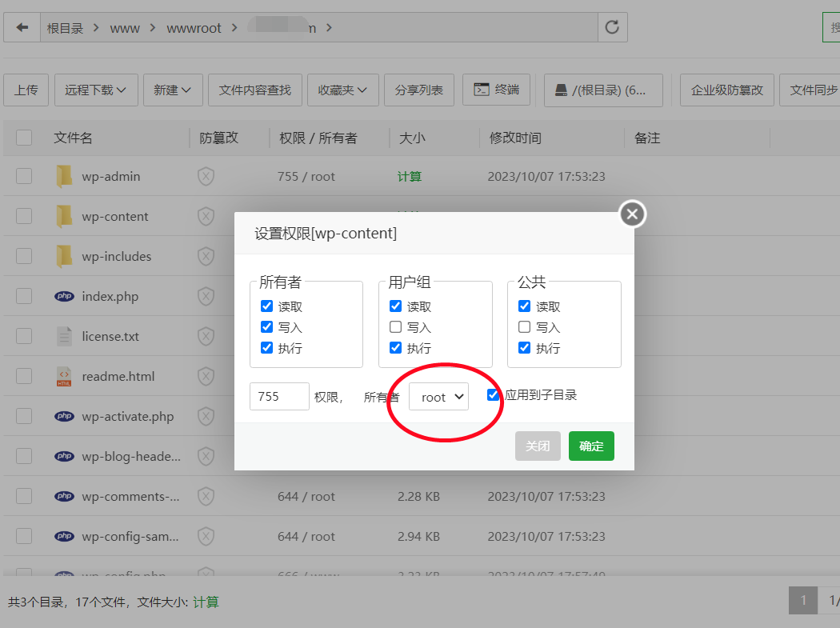Screen dimensions: 840x628
Task: Click the readme.html HTML file icon
Action: (64, 376)
